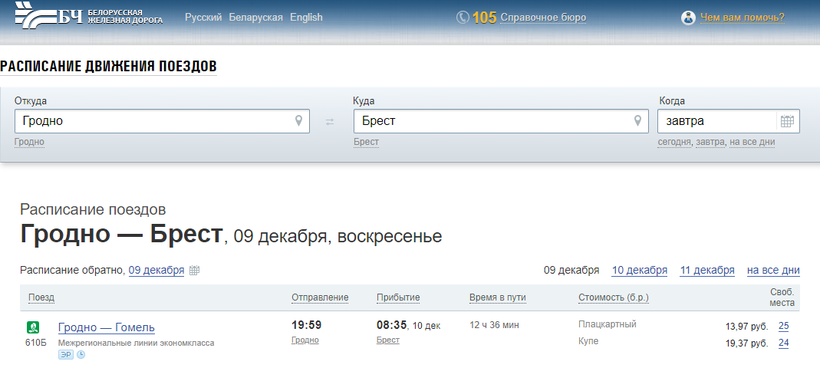Sort results by the Отправление column
The height and width of the screenshot is (368, 820).
coord(320,297)
